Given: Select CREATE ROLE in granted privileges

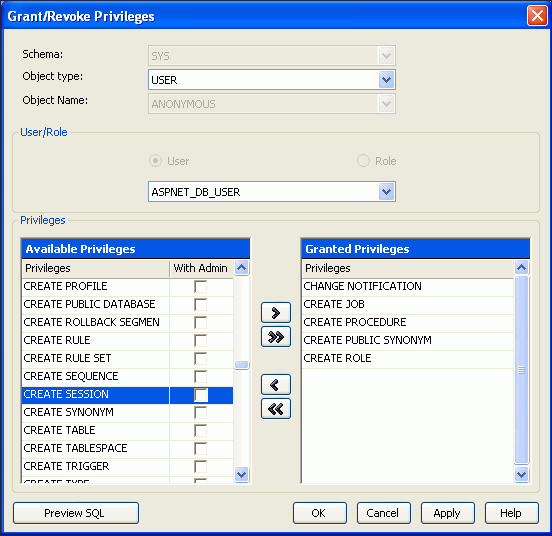Looking at the screenshot, I should 408,358.
